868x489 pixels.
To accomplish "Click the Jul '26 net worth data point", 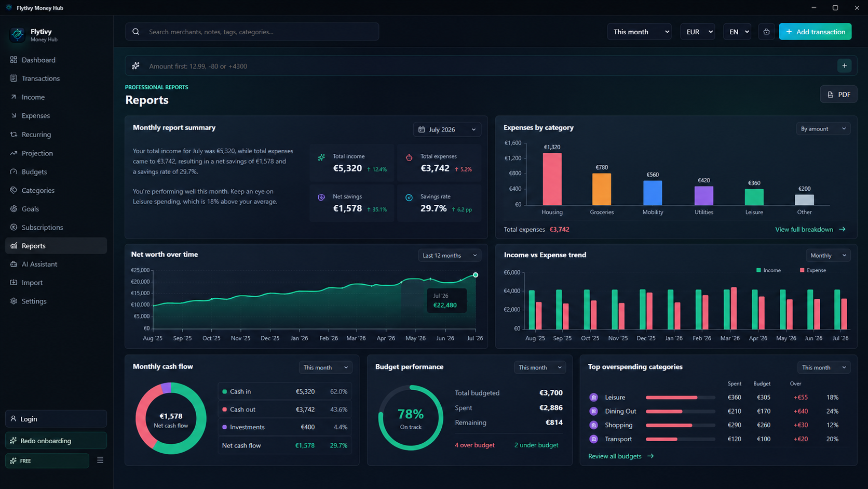I will pyautogui.click(x=475, y=275).
